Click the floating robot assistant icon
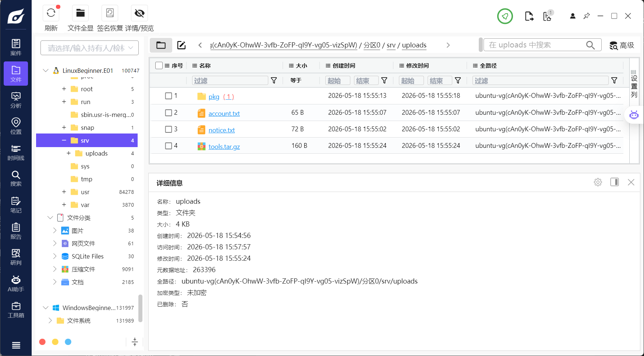The width and height of the screenshot is (644, 356). [634, 115]
